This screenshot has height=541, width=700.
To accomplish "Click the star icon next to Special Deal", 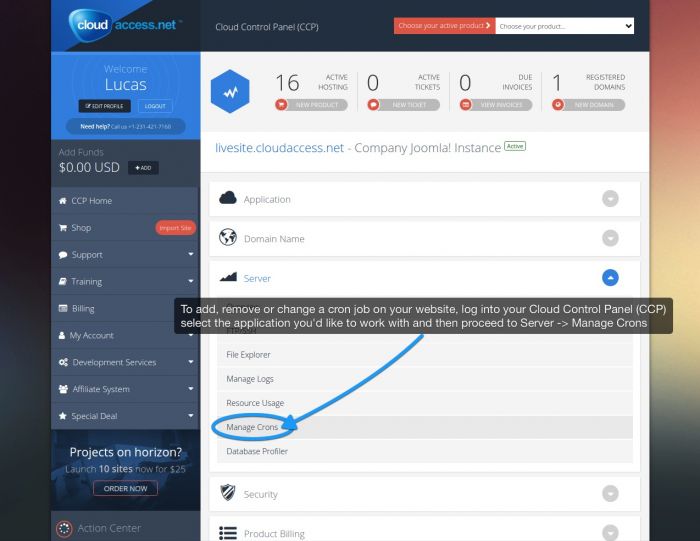I will [62, 416].
